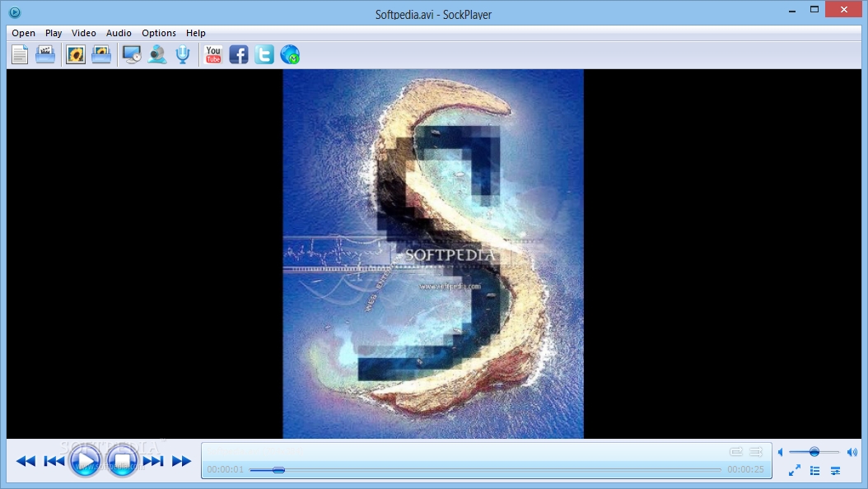The height and width of the screenshot is (489, 868).
Task: Click the seek bar slider handle
Action: tap(278, 470)
